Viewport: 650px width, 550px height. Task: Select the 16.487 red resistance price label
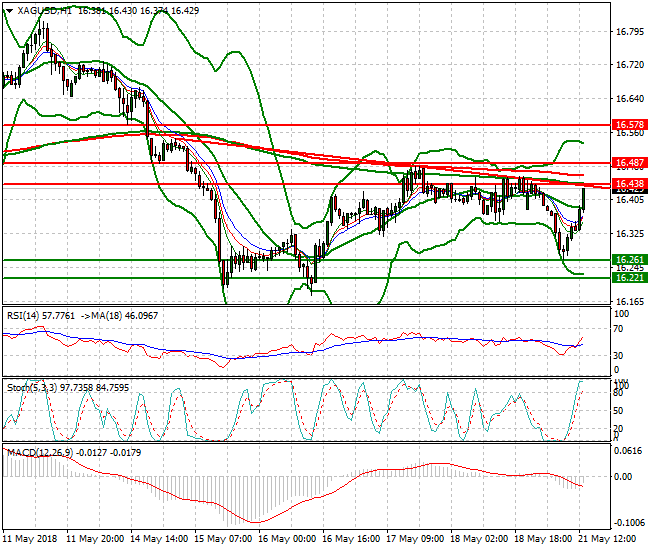(630, 163)
